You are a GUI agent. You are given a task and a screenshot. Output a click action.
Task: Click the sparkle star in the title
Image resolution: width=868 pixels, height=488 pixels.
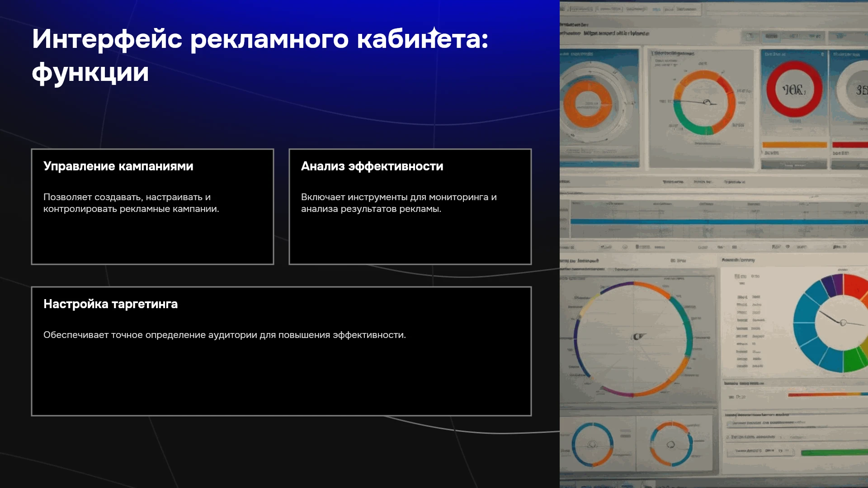(434, 33)
